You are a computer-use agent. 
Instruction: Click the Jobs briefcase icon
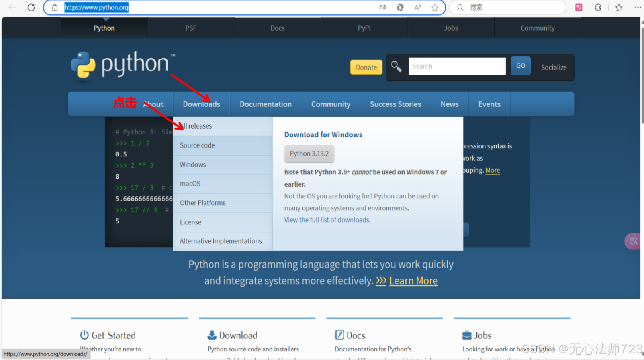[466, 335]
